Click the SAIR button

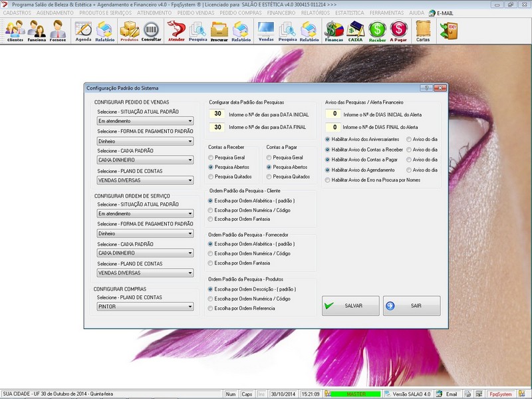point(412,306)
